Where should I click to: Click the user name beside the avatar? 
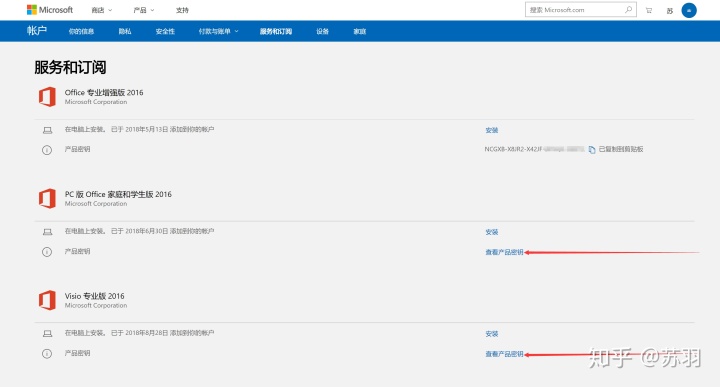pyautogui.click(x=669, y=11)
